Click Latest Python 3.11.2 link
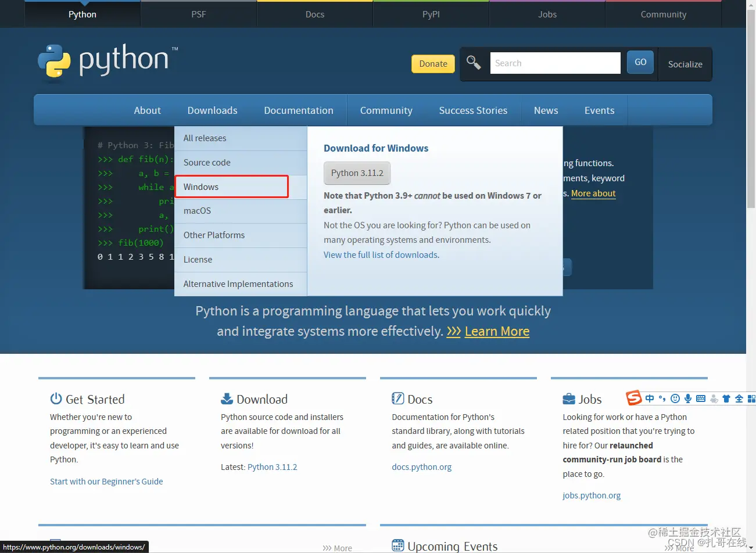The width and height of the screenshot is (756, 553). click(272, 467)
